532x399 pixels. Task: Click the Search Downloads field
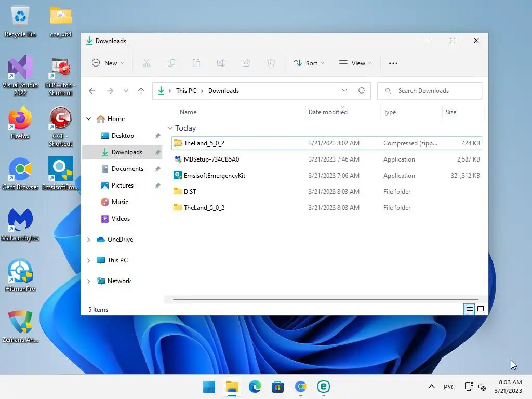430,91
